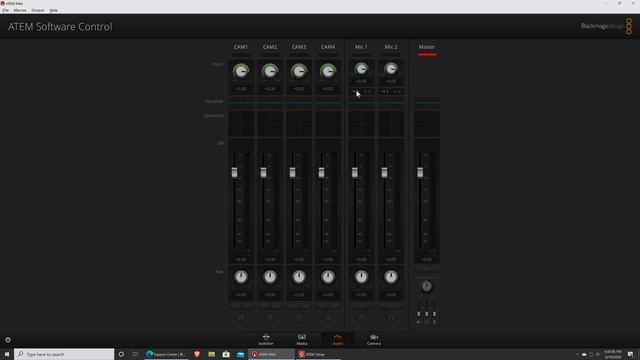Switch to the Switcher page
Screen dimensions: 640x360
(x=266, y=340)
